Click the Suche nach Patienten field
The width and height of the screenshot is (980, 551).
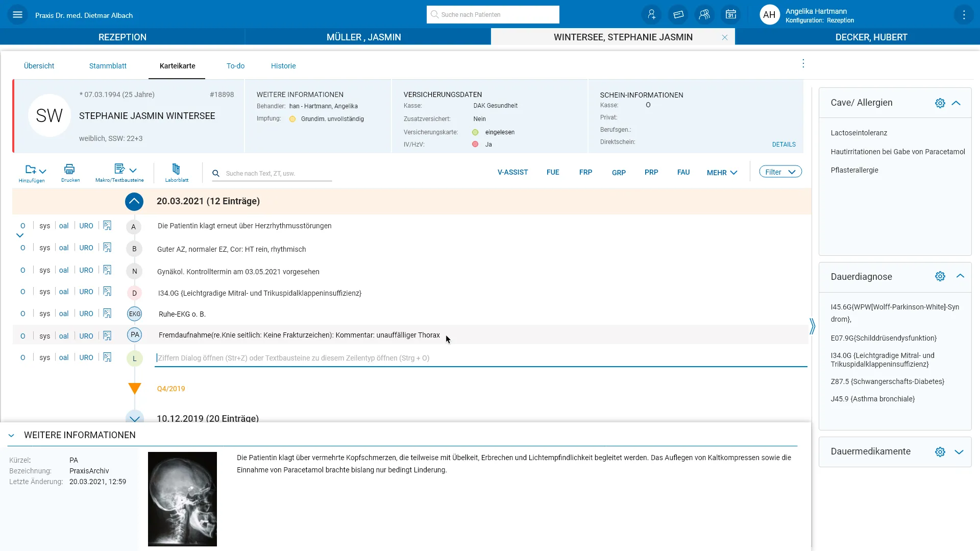[493, 15]
